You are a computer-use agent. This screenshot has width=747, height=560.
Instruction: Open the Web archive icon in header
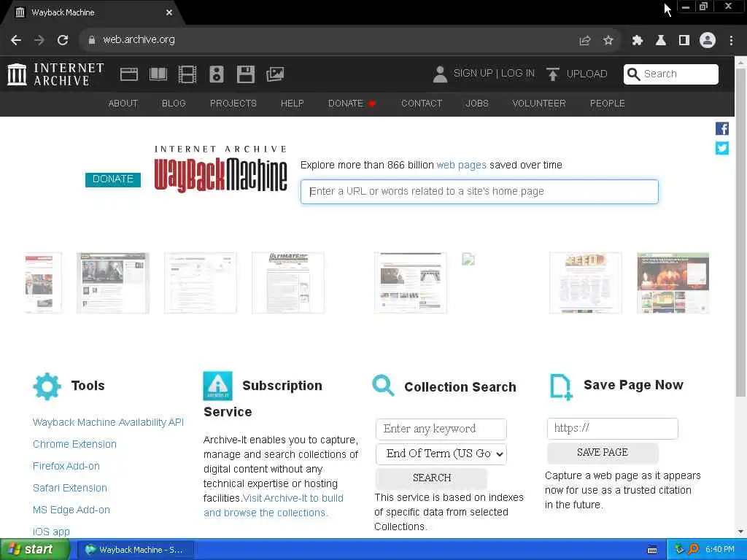tap(128, 74)
